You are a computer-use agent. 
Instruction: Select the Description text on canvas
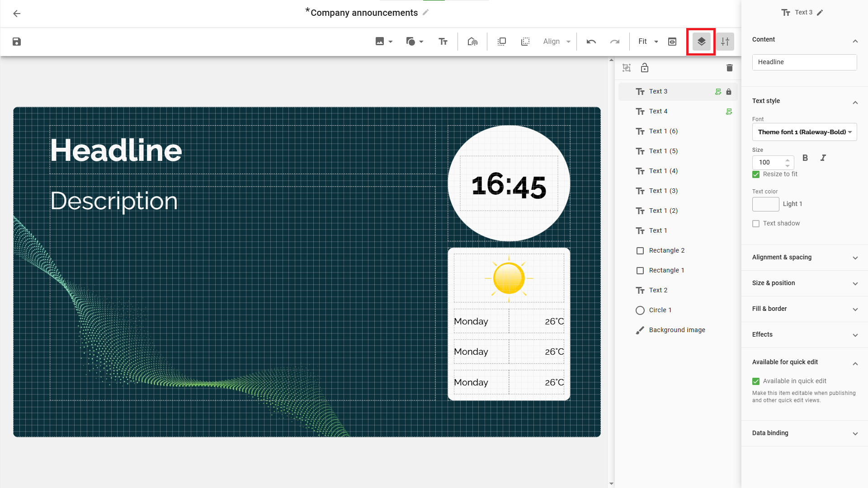click(x=114, y=202)
